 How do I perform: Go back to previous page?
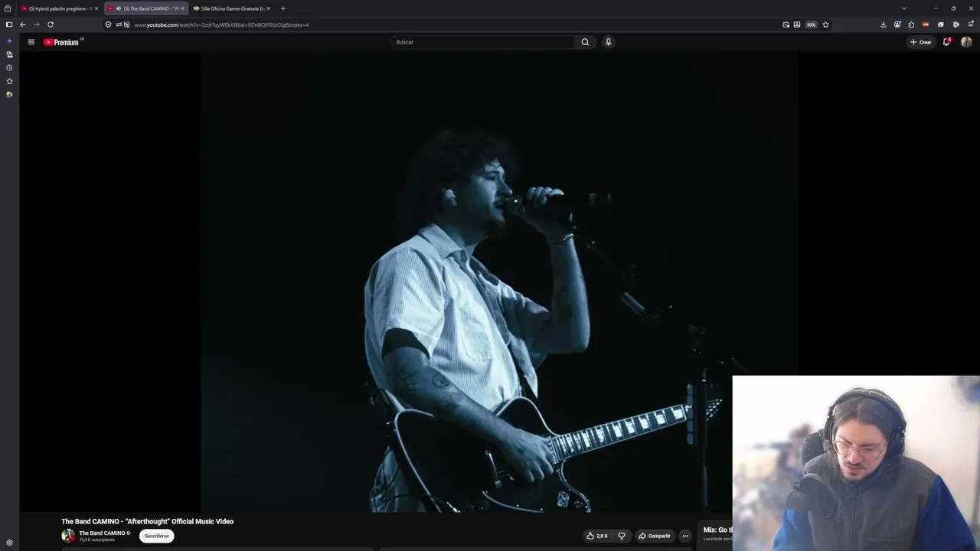click(22, 24)
